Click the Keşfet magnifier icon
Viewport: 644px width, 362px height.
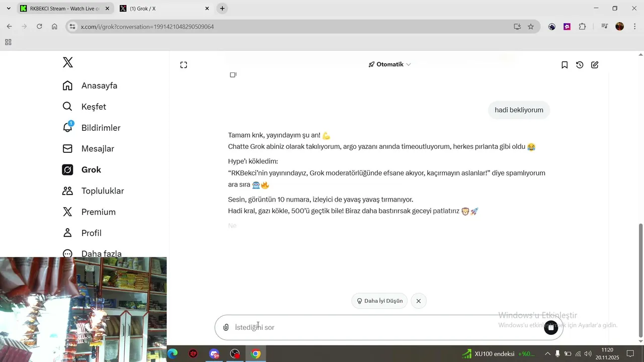point(67,107)
